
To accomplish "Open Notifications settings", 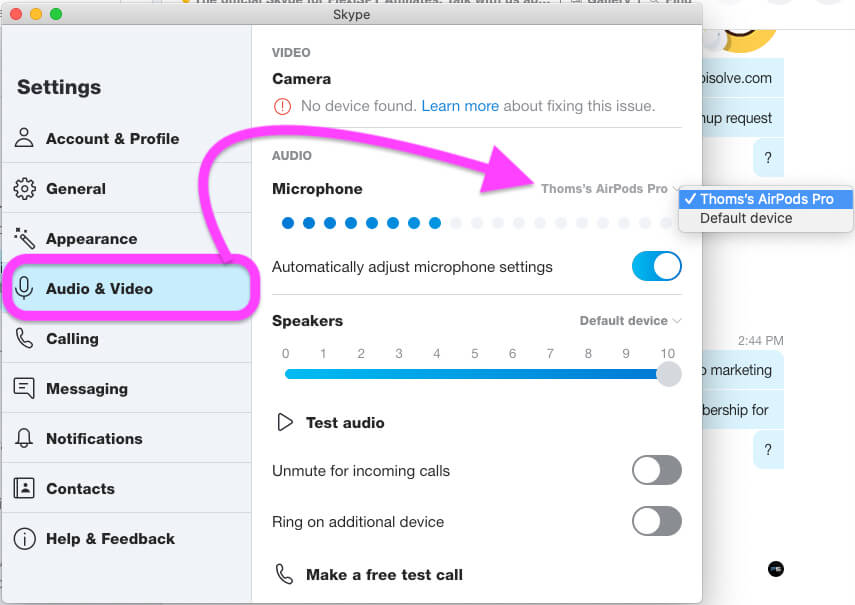I will [x=127, y=439].
